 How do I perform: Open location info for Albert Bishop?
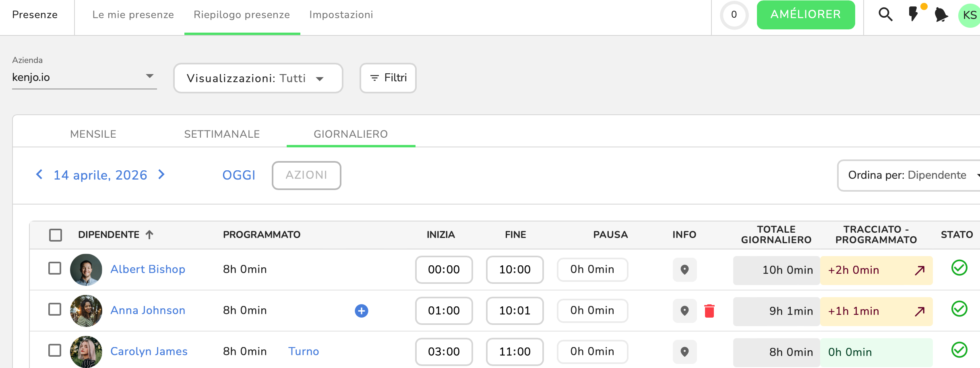tap(684, 269)
